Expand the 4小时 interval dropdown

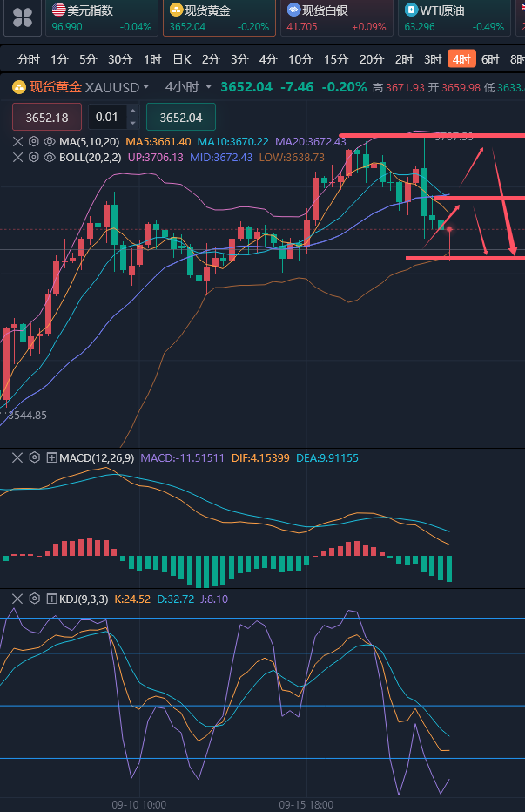pyautogui.click(x=188, y=87)
